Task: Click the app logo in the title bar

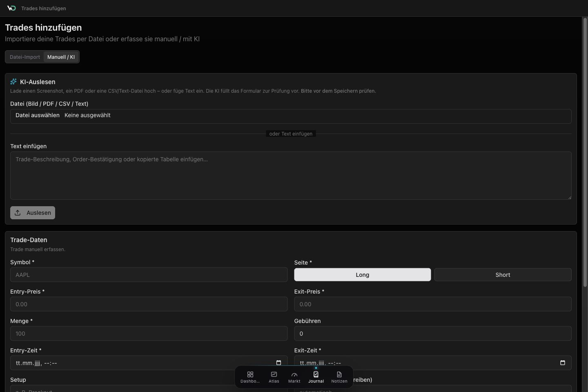Action: point(11,8)
